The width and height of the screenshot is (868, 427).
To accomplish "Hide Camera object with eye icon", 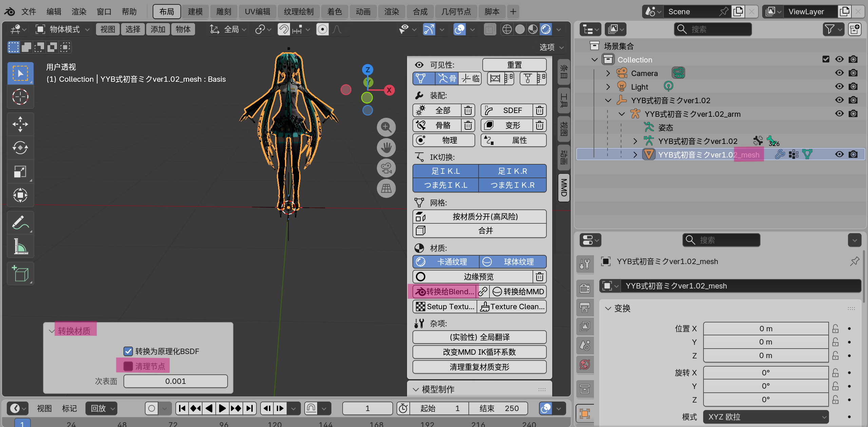I will click(x=839, y=73).
